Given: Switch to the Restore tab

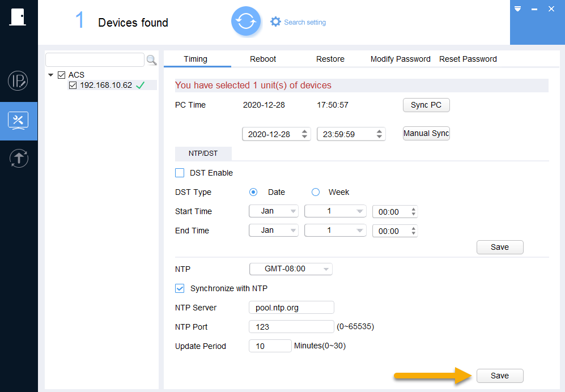Looking at the screenshot, I should click(330, 59).
